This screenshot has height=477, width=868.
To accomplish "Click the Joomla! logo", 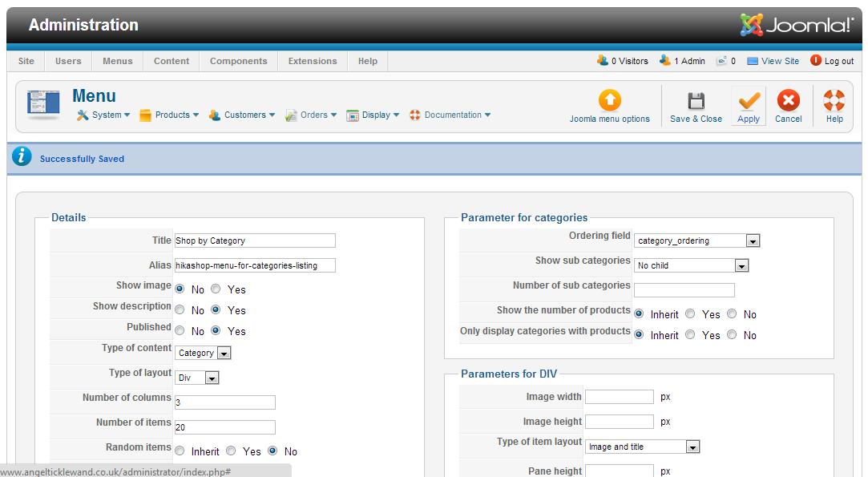I will 797,25.
